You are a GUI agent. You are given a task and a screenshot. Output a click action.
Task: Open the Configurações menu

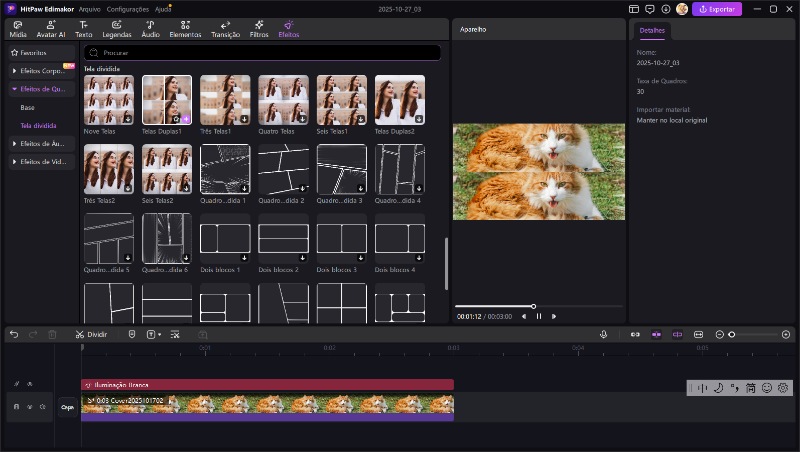click(128, 9)
